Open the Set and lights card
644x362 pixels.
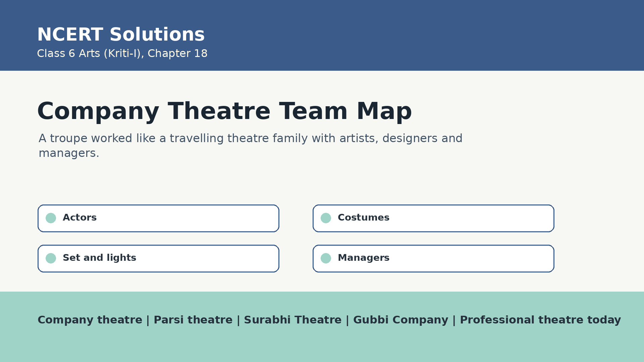point(158,258)
